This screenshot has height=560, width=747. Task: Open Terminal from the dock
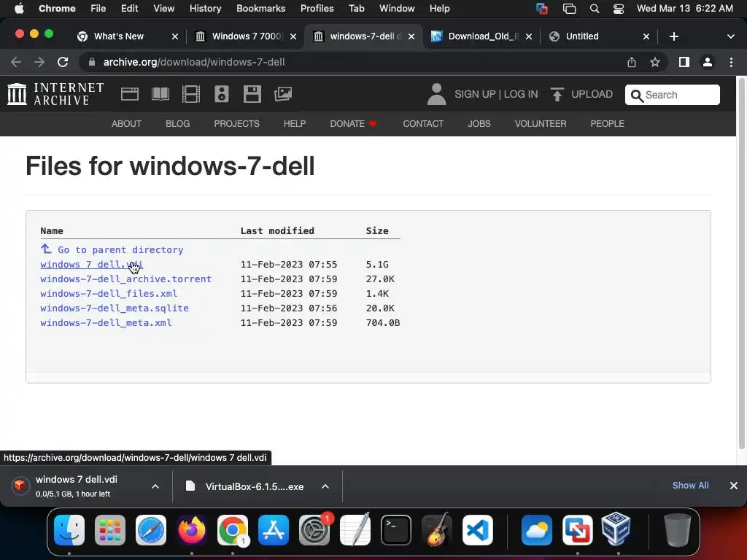pos(396,529)
